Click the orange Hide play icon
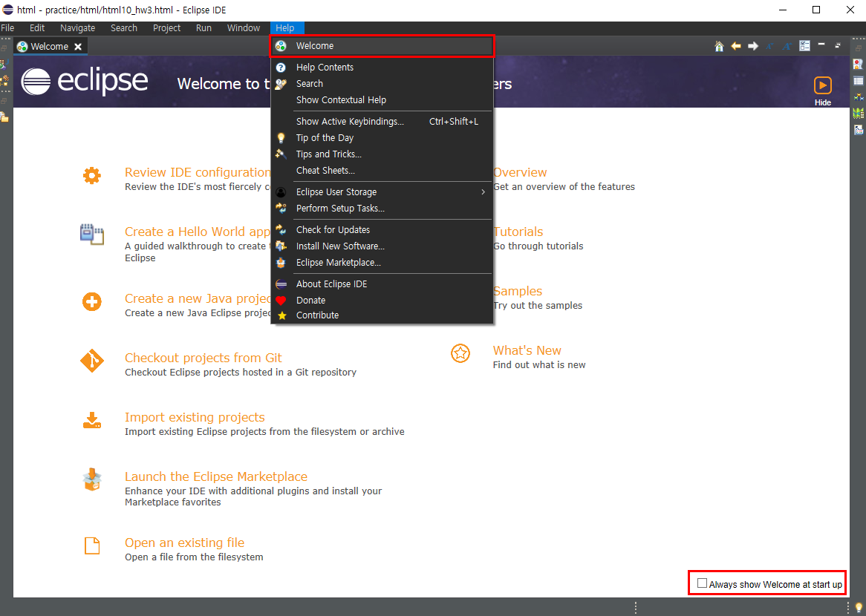866x616 pixels. [x=822, y=85]
